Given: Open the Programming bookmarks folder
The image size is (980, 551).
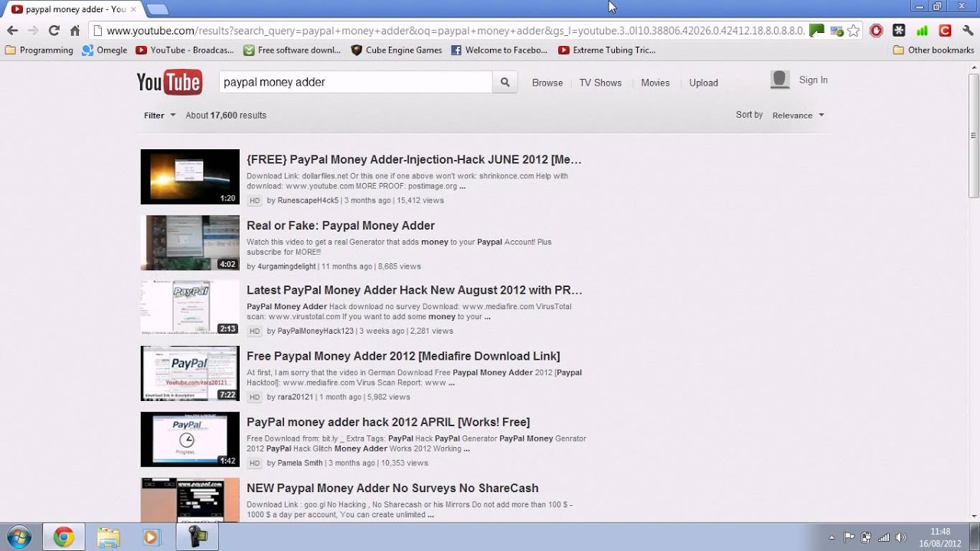Looking at the screenshot, I should point(39,50).
